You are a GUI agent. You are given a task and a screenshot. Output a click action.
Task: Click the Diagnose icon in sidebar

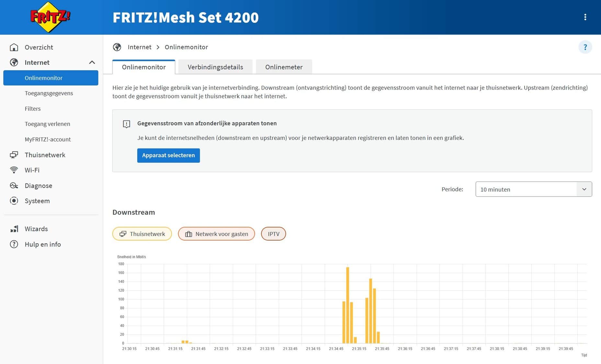tap(14, 185)
